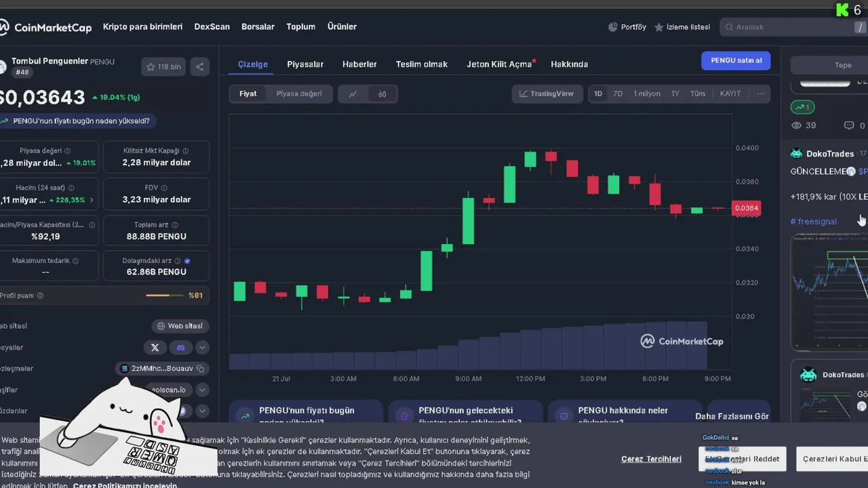Click Çerez Tercihleri link
The width and height of the screenshot is (868, 488).
coord(651,459)
